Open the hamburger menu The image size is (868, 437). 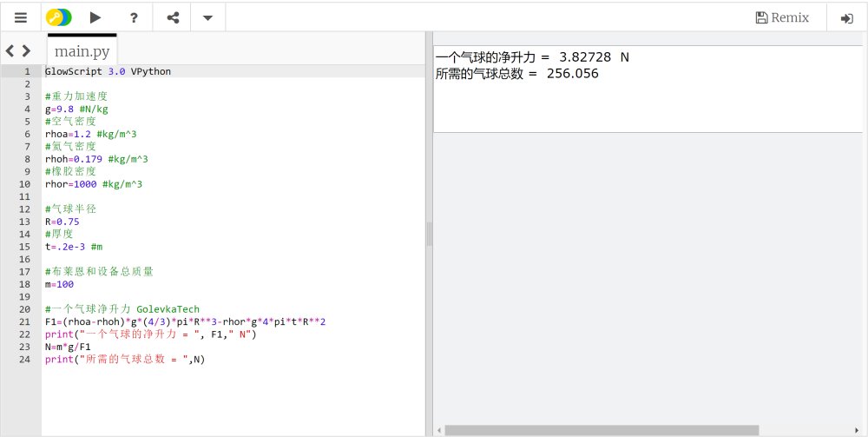tap(21, 17)
